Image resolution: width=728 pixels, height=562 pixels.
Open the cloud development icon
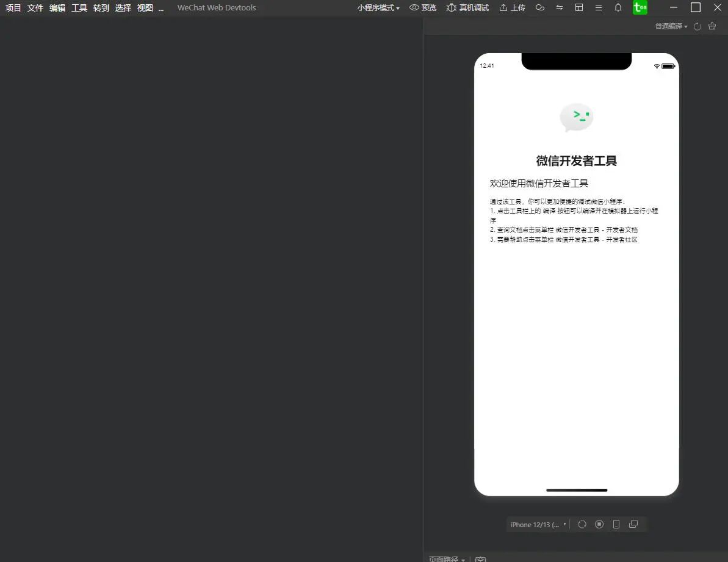(540, 7)
